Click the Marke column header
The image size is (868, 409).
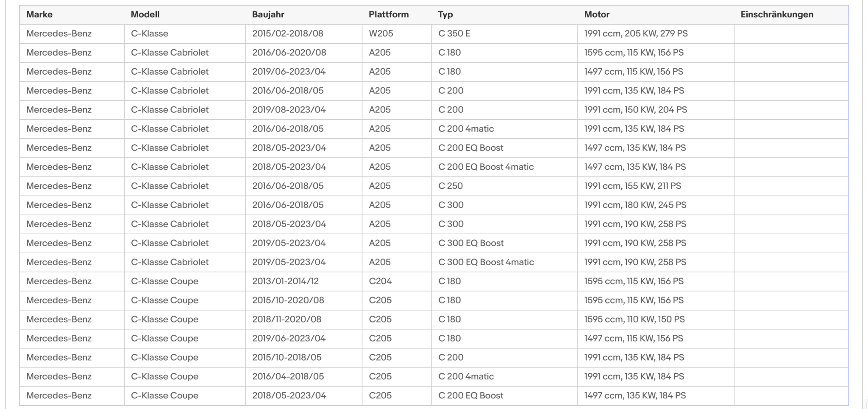(72, 14)
